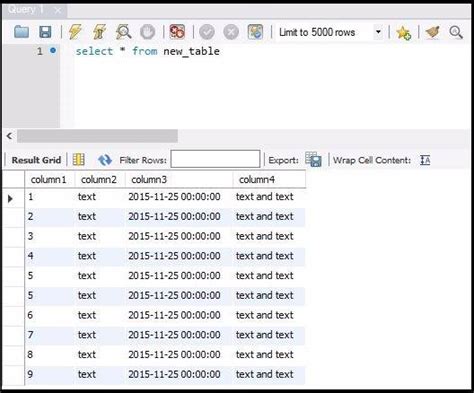Select the column1 cell with value 2
Image resolution: width=474 pixels, height=393 pixels.
[x=50, y=216]
